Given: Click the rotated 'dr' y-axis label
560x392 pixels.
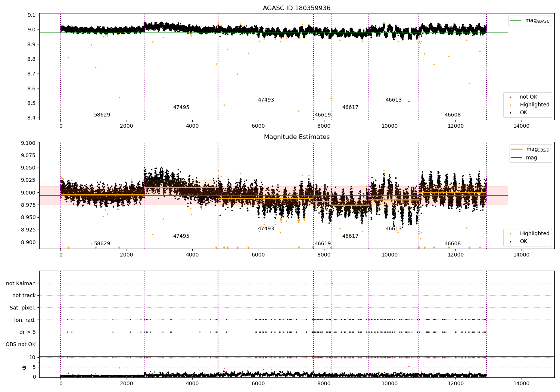Looking at the screenshot, I should click(x=24, y=367).
